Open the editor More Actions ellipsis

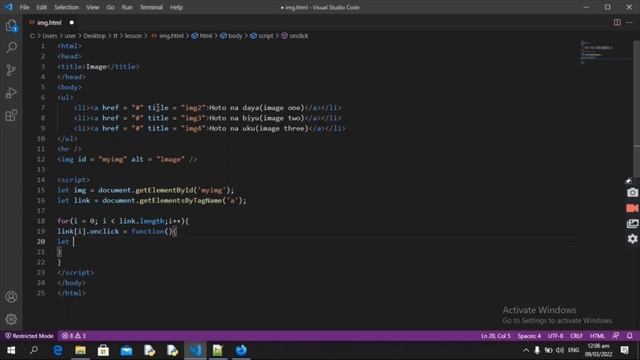(629, 22)
